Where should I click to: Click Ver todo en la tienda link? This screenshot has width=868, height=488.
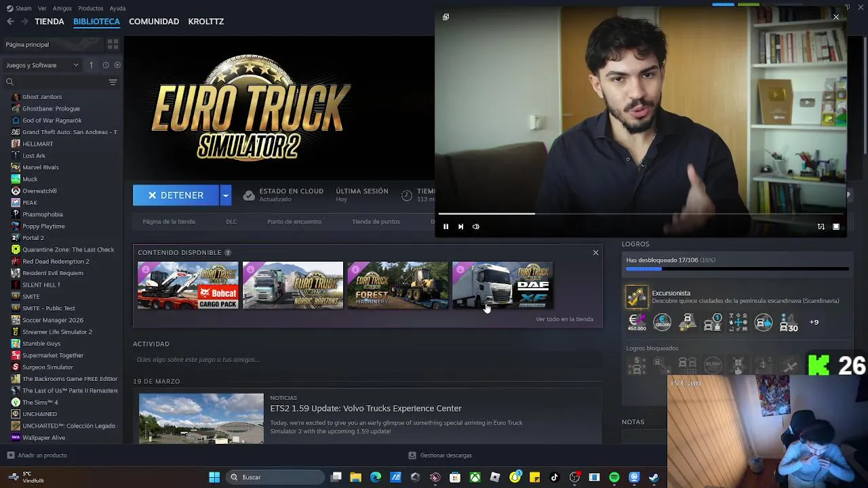pos(564,319)
